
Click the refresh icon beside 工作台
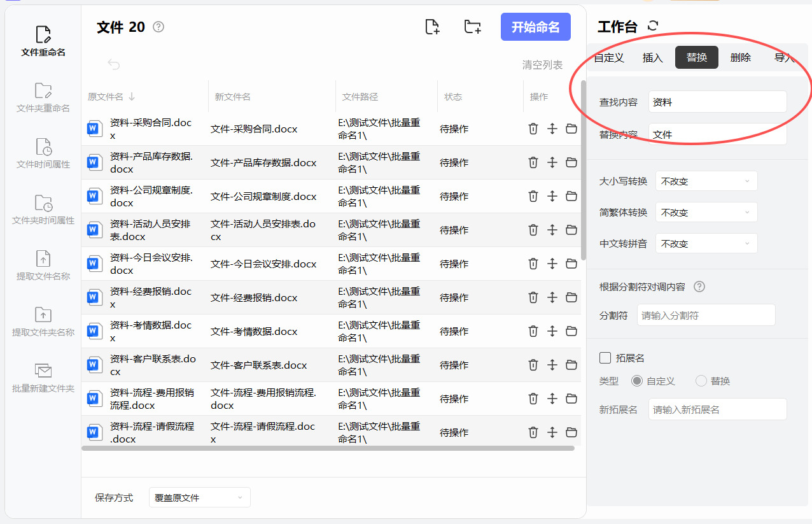(x=652, y=26)
